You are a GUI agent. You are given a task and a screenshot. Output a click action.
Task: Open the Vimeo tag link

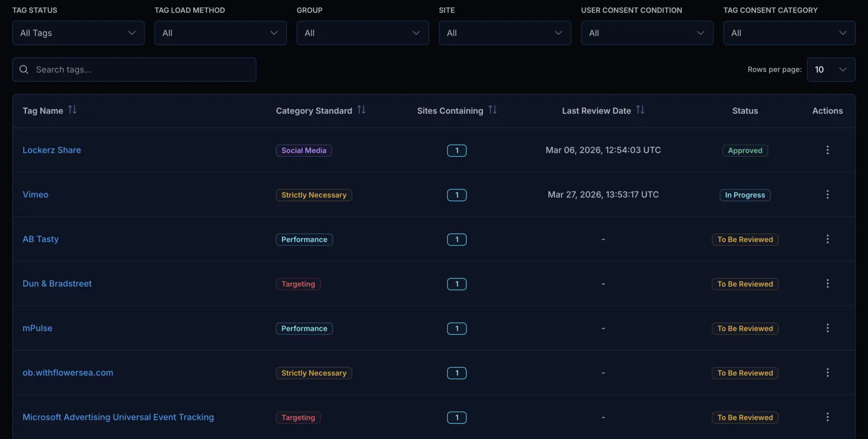(x=35, y=195)
